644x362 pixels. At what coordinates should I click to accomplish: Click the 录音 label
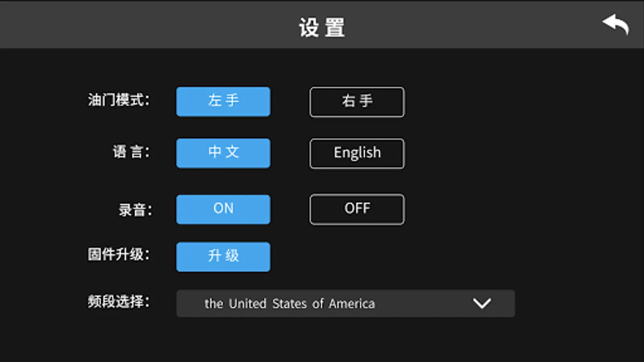[x=135, y=210]
